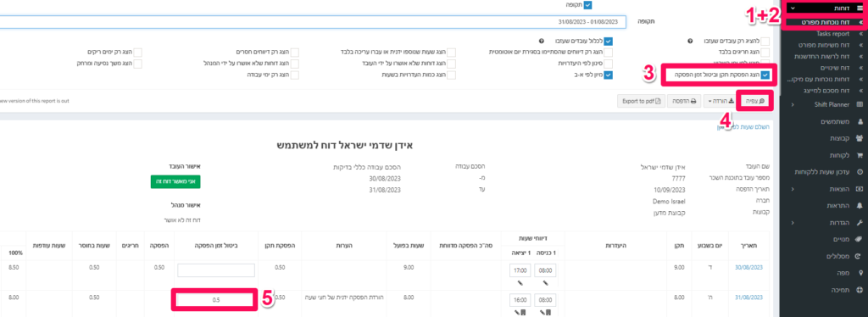Click the 08:00 entry field on 30/08/2023

[545, 270]
